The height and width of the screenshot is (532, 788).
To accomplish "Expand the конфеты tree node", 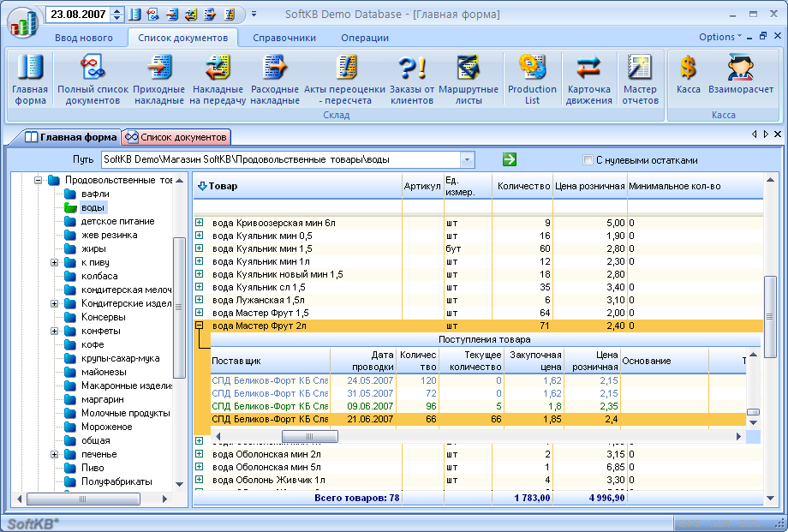I will click(x=54, y=331).
